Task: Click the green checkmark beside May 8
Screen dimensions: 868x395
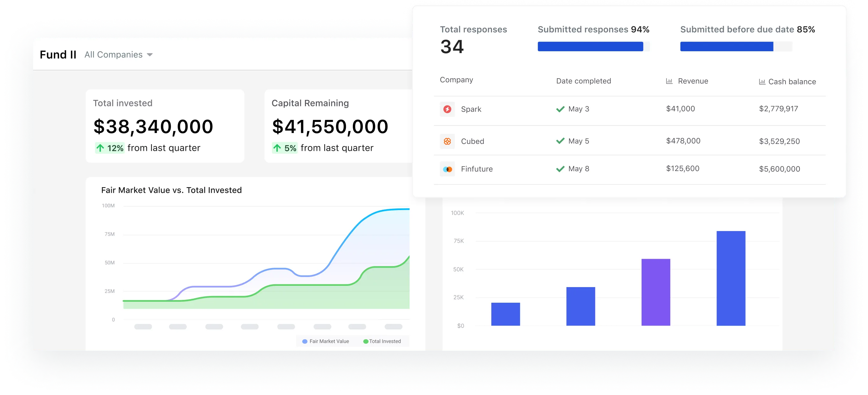Action: (560, 169)
